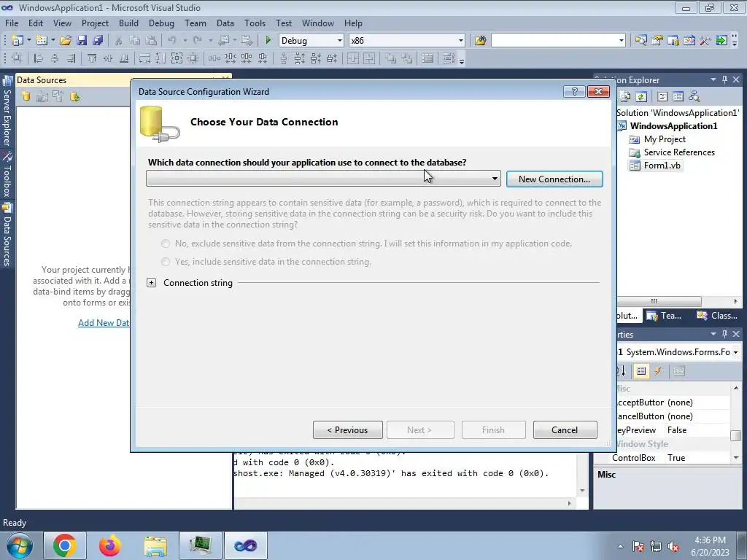Open the Server Explorer side tab

click(x=7, y=112)
